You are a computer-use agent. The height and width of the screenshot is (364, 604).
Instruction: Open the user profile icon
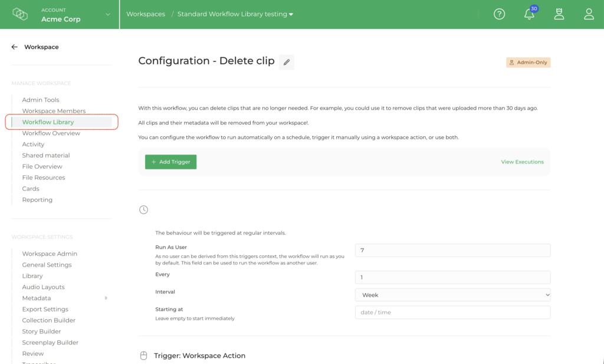pos(589,14)
